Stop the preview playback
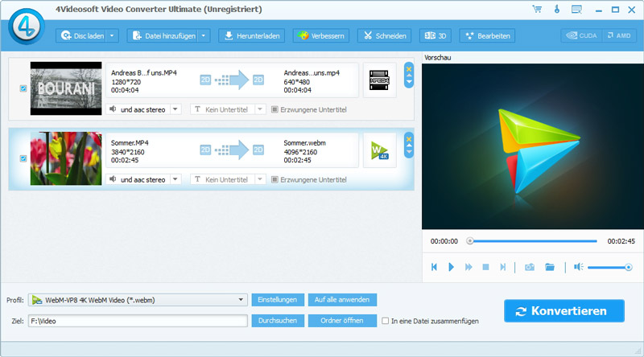This screenshot has height=357, width=644. (x=485, y=267)
